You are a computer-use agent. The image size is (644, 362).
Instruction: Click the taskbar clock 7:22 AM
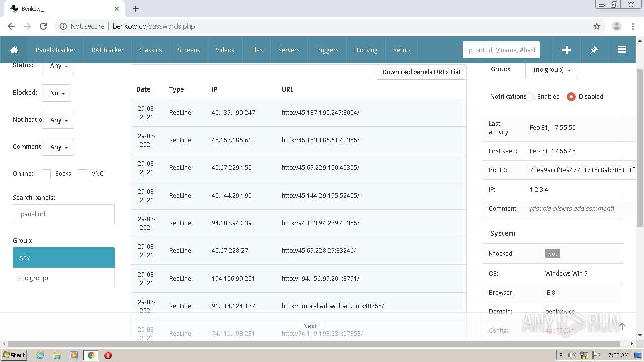[x=618, y=355]
